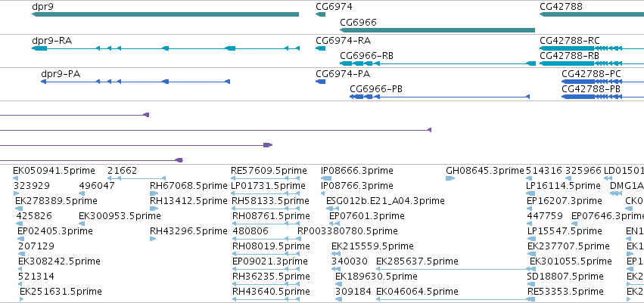This screenshot has height=303, width=644.
Task: Select the EK215559.5prime EST label
Action: pos(372,246)
